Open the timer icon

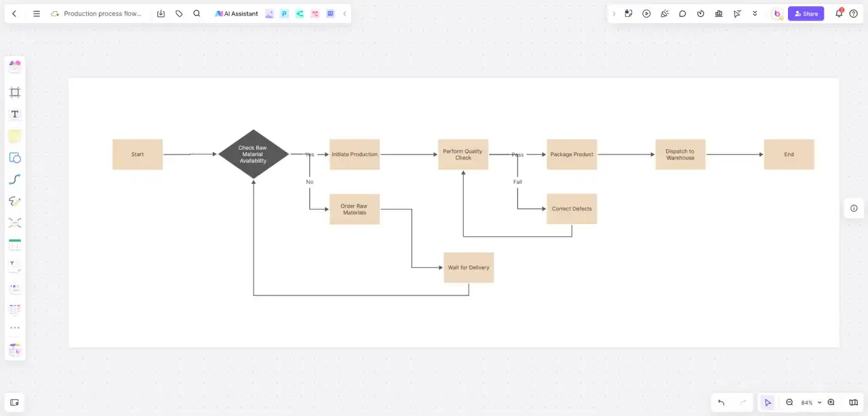click(701, 14)
